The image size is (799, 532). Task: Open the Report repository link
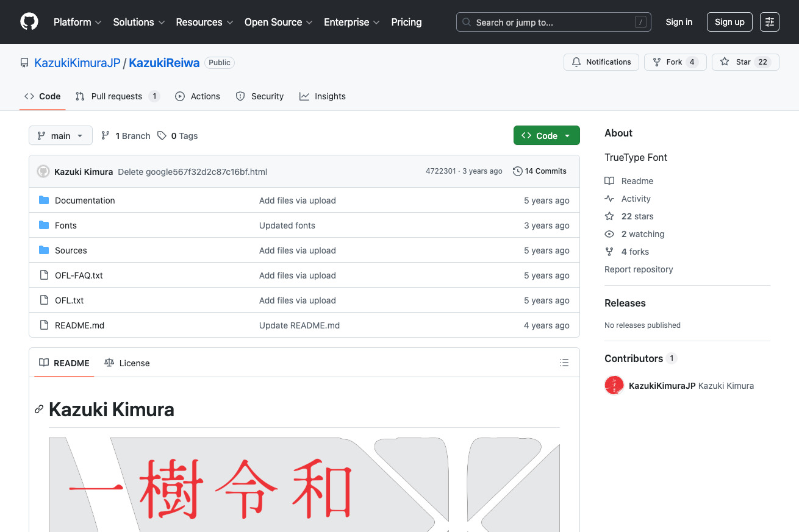(639, 269)
